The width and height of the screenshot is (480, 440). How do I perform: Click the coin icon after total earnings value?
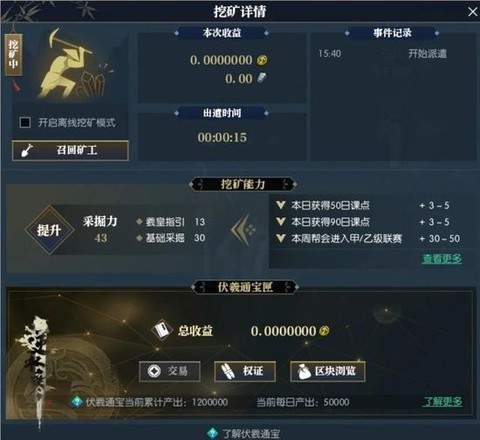click(x=324, y=331)
